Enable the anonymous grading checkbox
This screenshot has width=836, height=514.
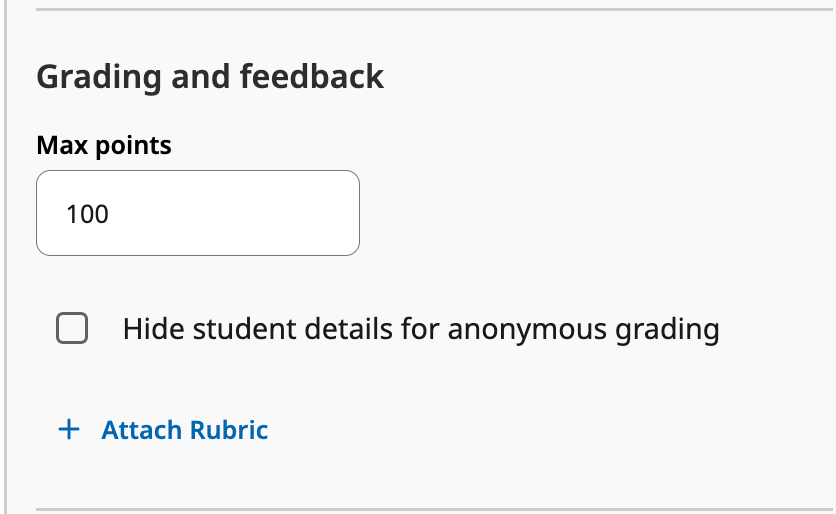(72, 328)
